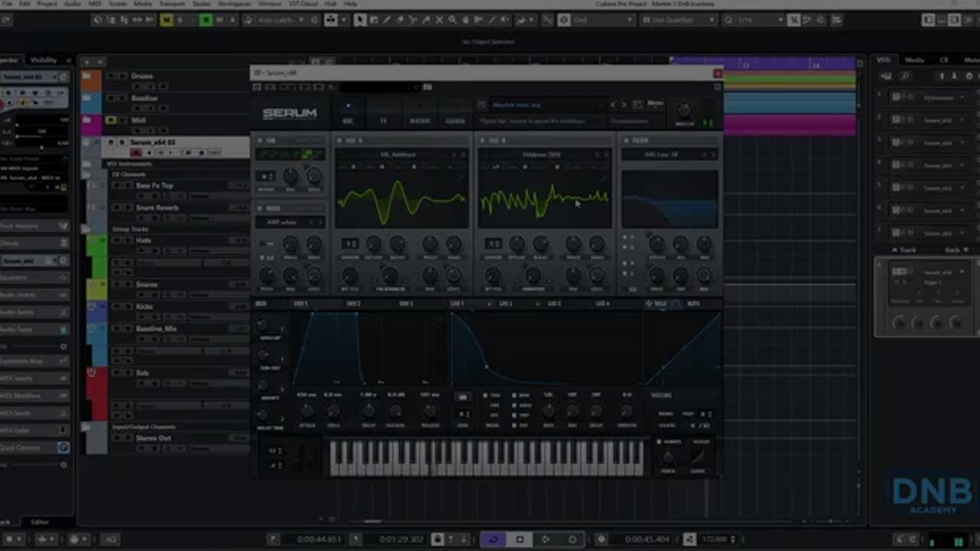Toggle the LFO ANCH checkbox
Image resolution: width=980 pixels, height=551 pixels.
tap(514, 406)
